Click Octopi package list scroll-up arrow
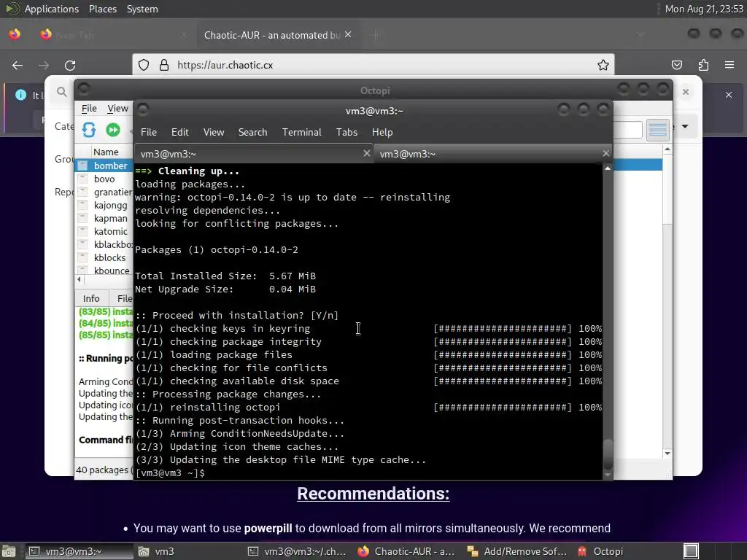The image size is (747, 560). pyautogui.click(x=667, y=149)
